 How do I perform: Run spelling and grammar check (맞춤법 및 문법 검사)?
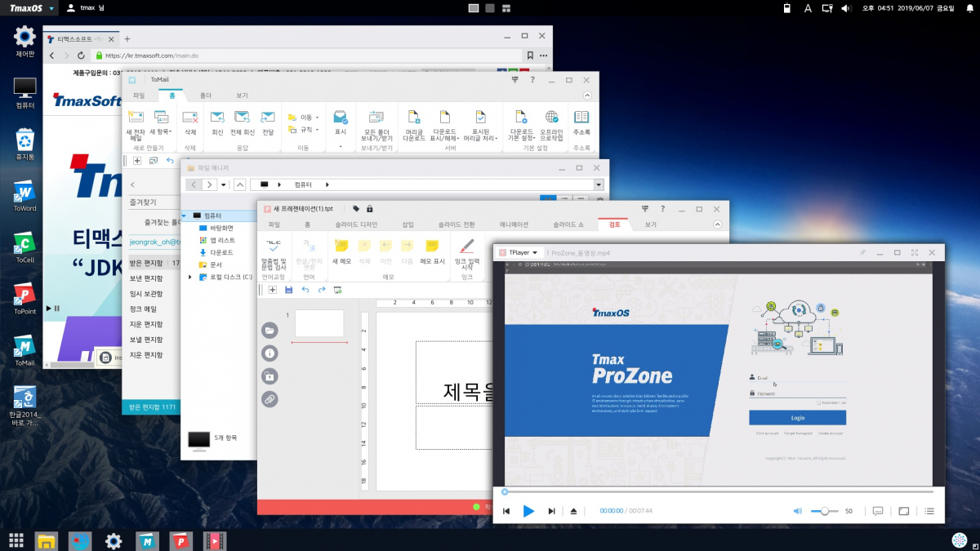[274, 251]
